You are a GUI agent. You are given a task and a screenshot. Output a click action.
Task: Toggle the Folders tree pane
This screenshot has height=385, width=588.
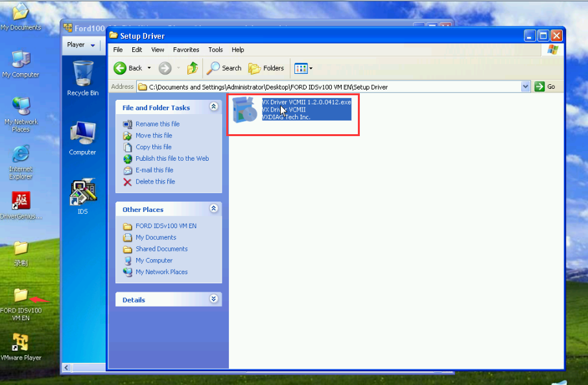[266, 68]
